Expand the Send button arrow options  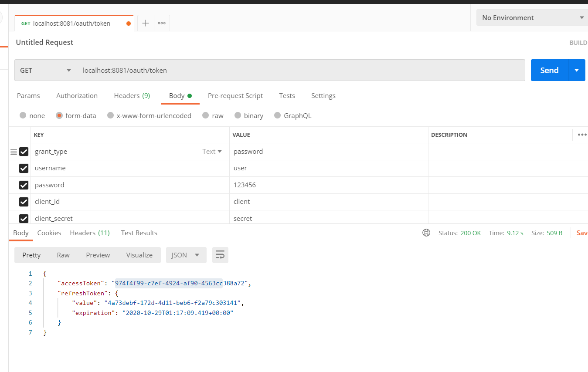click(x=577, y=70)
